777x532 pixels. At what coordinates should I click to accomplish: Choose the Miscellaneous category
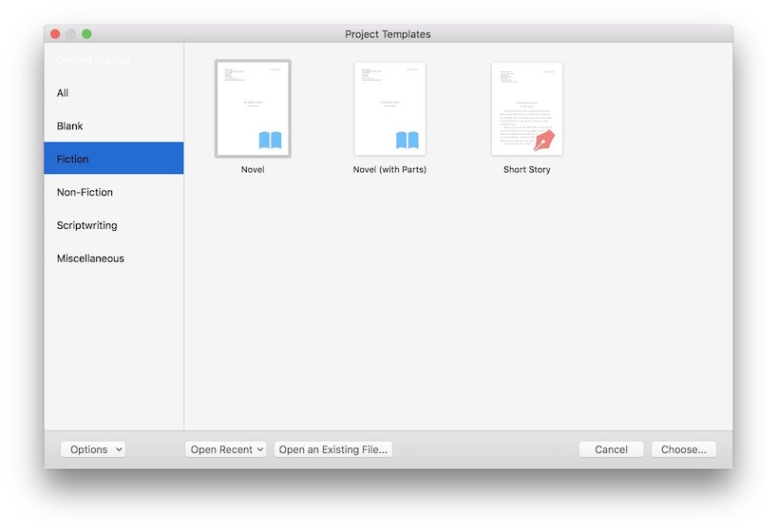pos(90,258)
